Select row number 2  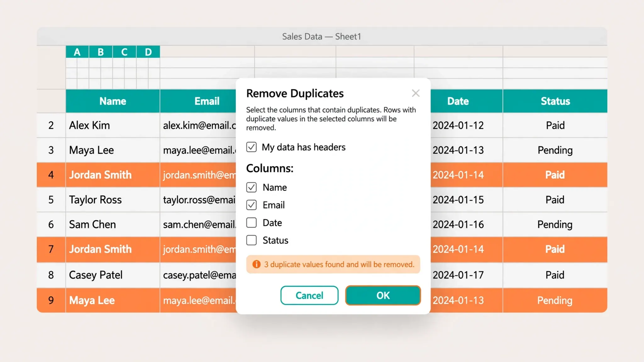pos(51,125)
